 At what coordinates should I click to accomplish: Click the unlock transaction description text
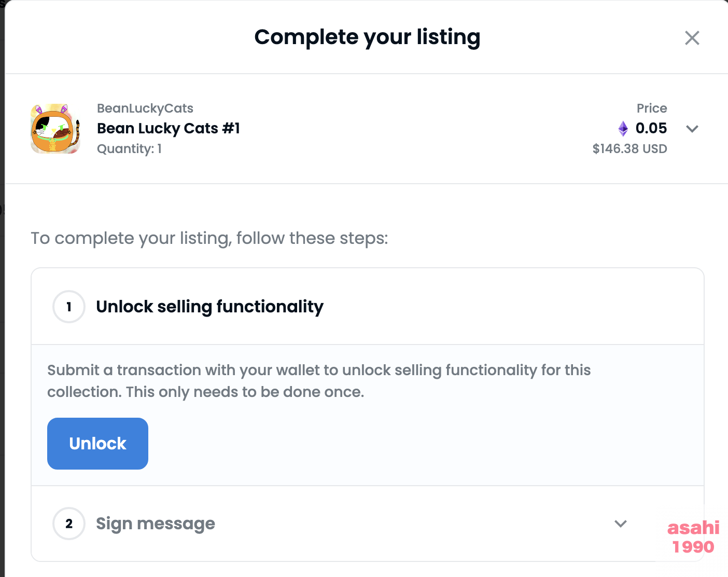click(319, 381)
